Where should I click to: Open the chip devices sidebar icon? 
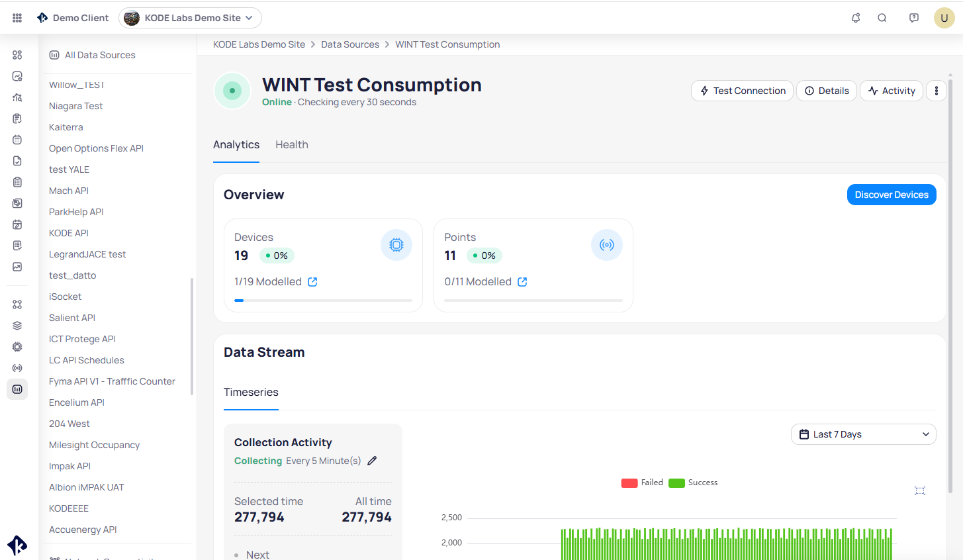(17, 347)
